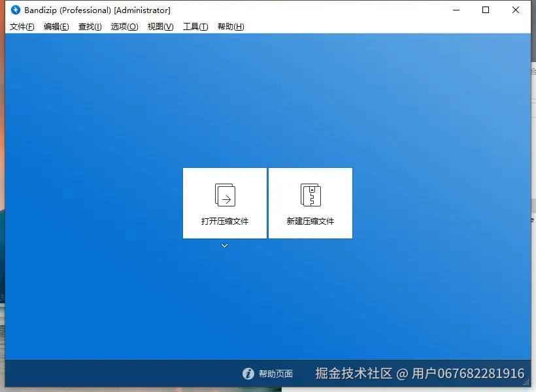Open an archive via the 打开压缩文件 icon
This screenshot has height=392, width=536.
click(224, 194)
